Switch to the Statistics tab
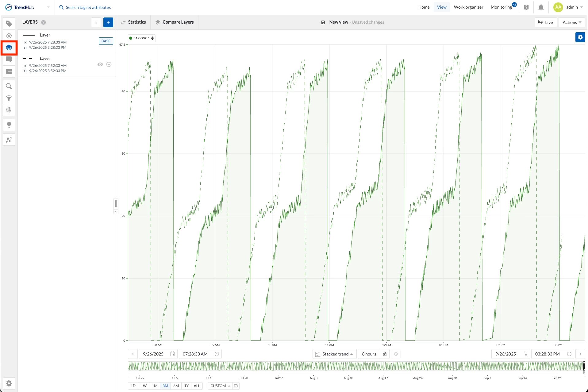Viewport: 588px width, 392px height. [133, 22]
